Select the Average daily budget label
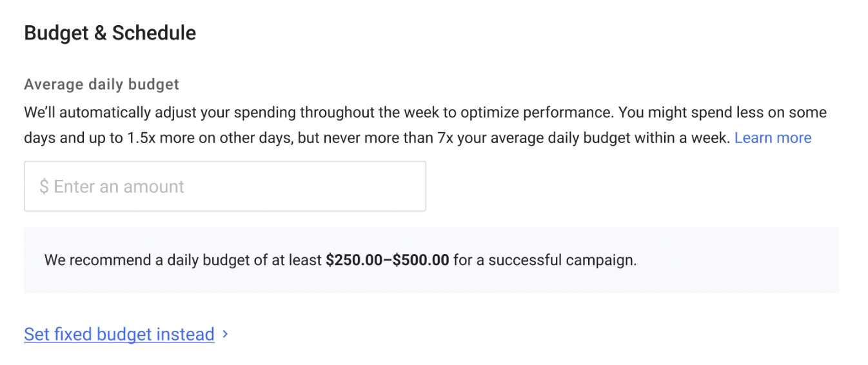 [x=101, y=84]
